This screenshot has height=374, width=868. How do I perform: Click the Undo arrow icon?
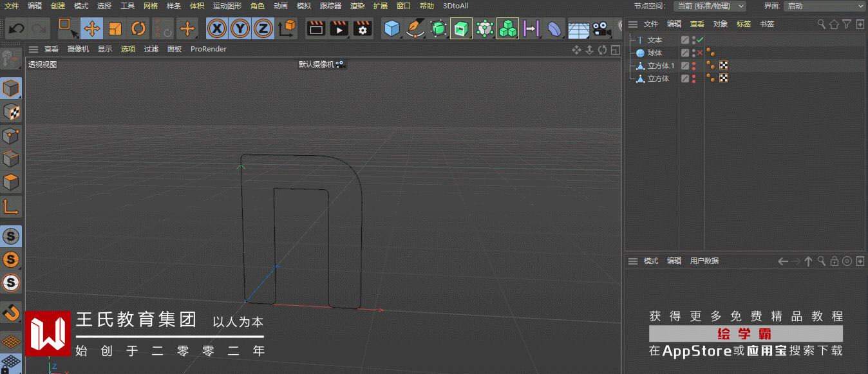(x=16, y=28)
